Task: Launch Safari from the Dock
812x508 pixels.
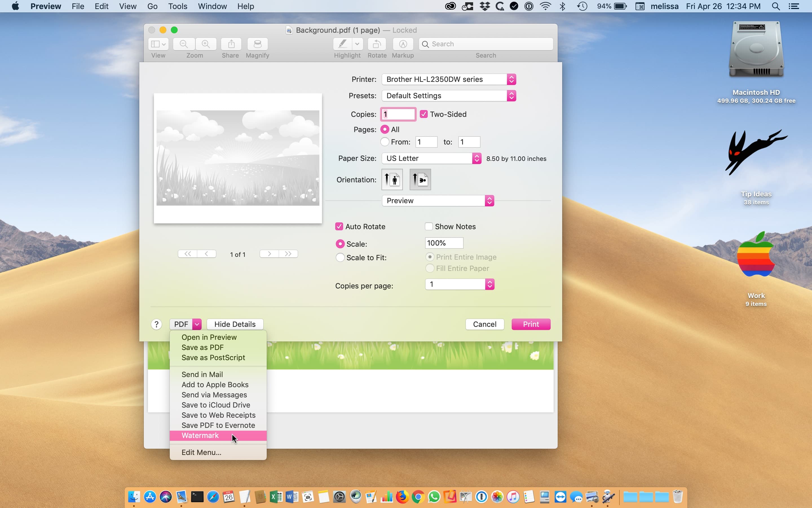Action: coord(213,497)
